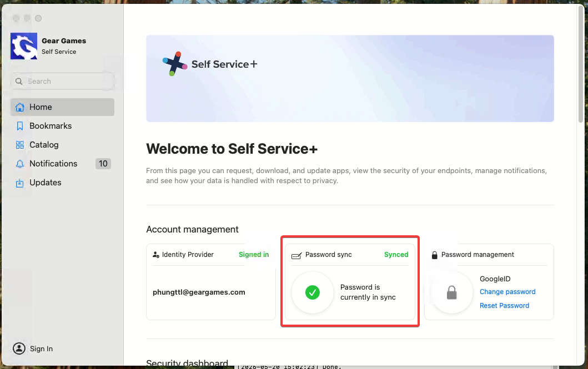Click the Notifications count badge showing 10
This screenshot has width=588, height=369.
click(103, 164)
